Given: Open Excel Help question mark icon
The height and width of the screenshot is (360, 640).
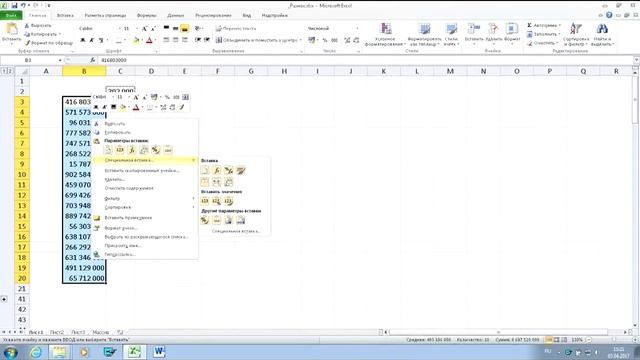Looking at the screenshot, I should (x=609, y=15).
